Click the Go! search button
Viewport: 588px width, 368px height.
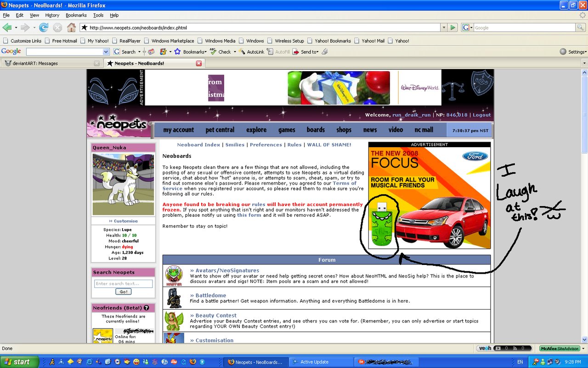tap(124, 292)
